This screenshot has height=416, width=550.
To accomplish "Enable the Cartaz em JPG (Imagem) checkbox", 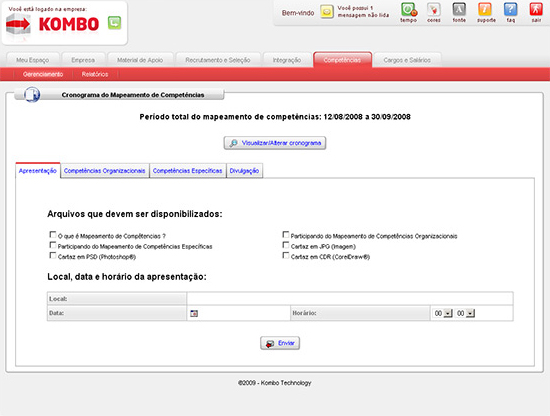I will pyautogui.click(x=286, y=244).
